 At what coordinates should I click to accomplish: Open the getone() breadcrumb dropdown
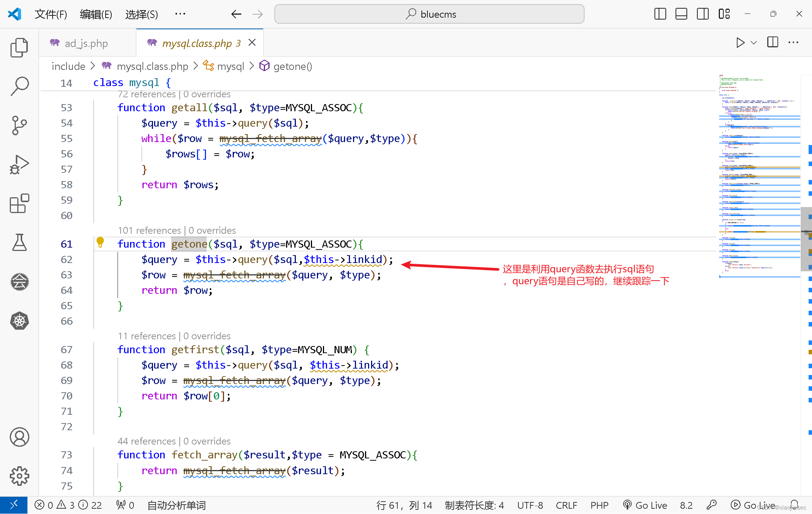(x=292, y=66)
